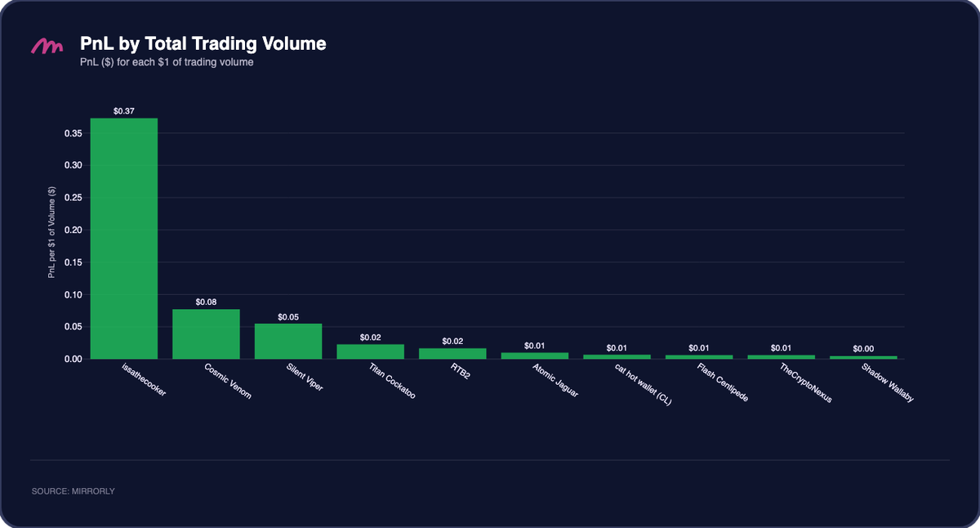Click the subtitle about $1 of trading volume

point(167,62)
